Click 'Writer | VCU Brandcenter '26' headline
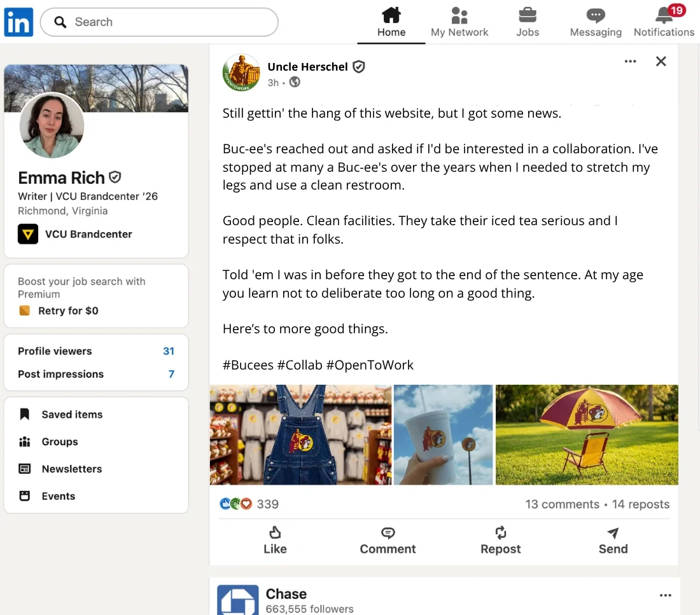This screenshot has width=700, height=615. [x=88, y=196]
